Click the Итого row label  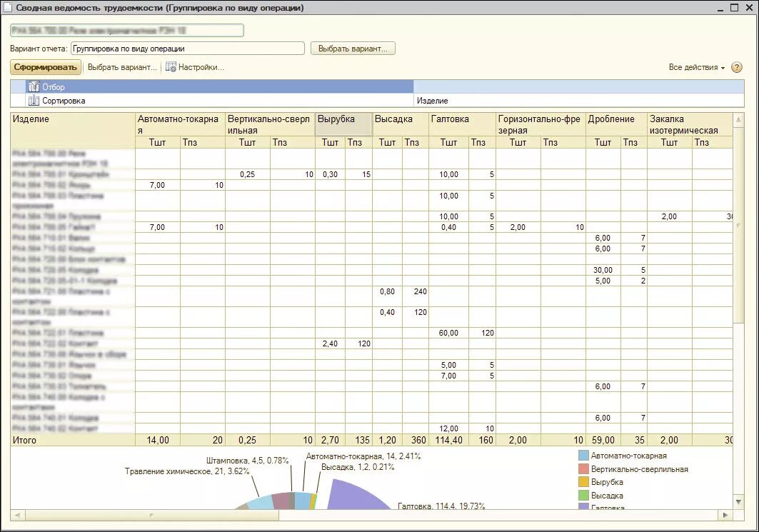(x=24, y=440)
